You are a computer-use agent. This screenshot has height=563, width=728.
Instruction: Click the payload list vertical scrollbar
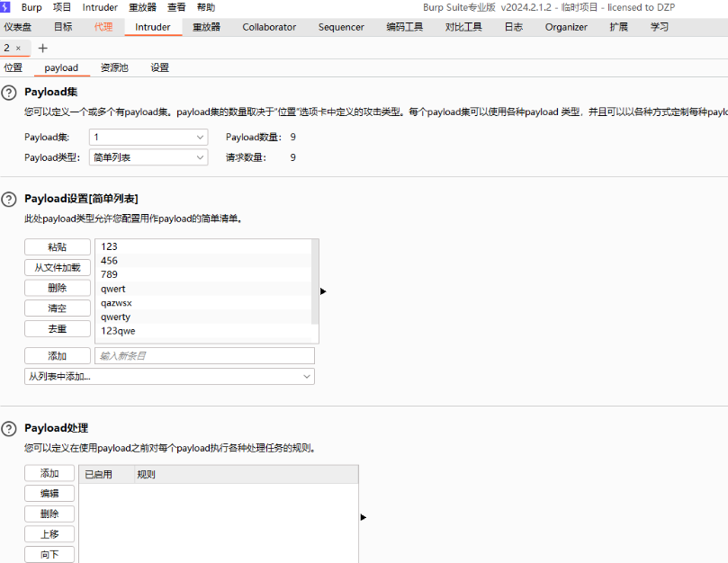pos(315,281)
